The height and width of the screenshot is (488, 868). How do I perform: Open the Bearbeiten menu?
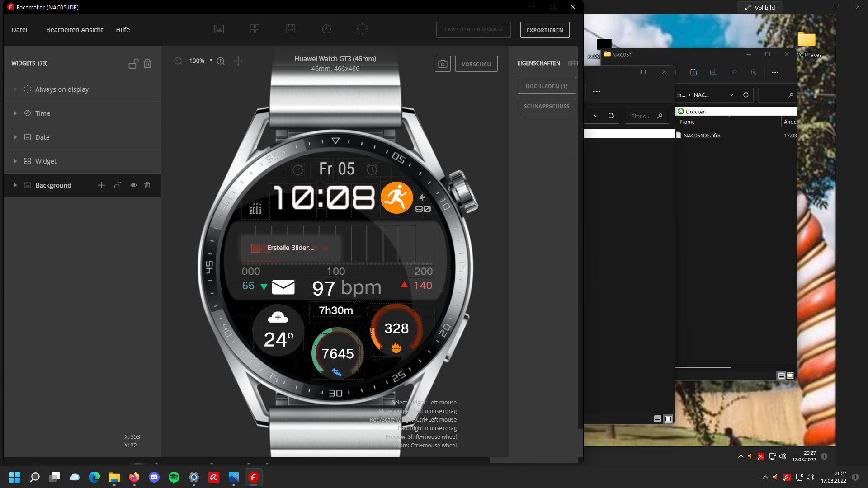point(63,30)
